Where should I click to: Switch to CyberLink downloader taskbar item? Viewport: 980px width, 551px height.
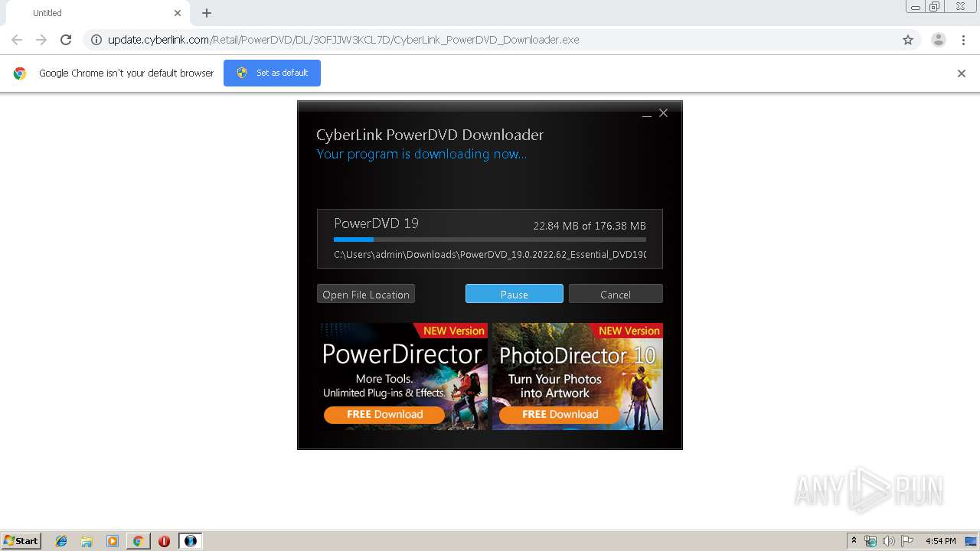click(x=191, y=541)
